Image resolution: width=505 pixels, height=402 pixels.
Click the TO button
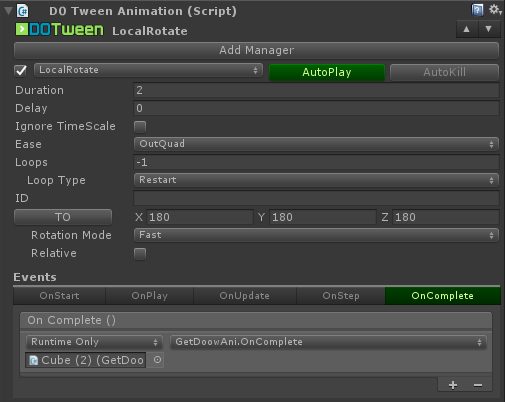pyautogui.click(x=63, y=217)
